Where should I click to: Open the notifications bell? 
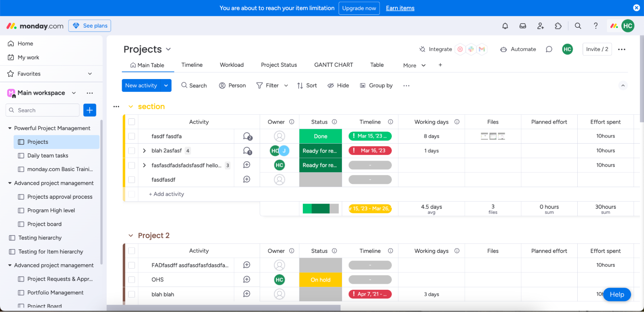point(505,26)
